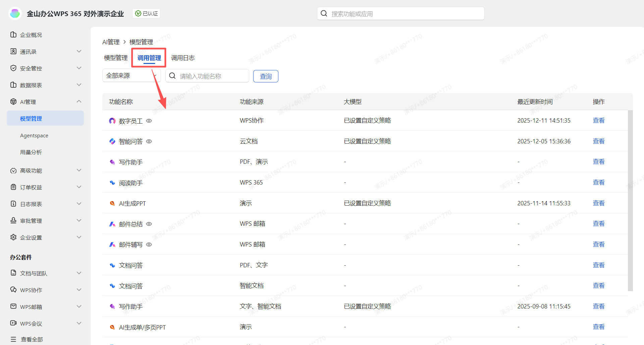Screen dimensions: 644x345
Task: Expand the 通讯录 menu chevron
Action: [x=79, y=51]
